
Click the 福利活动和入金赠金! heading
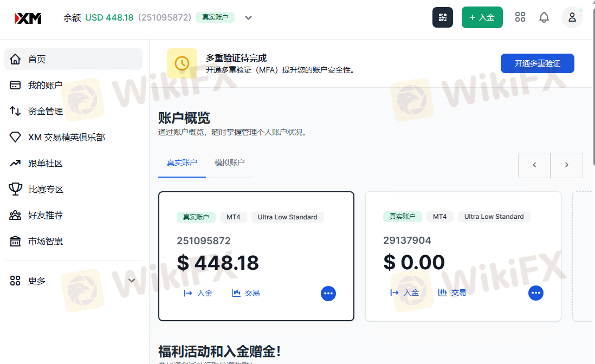[x=219, y=352]
